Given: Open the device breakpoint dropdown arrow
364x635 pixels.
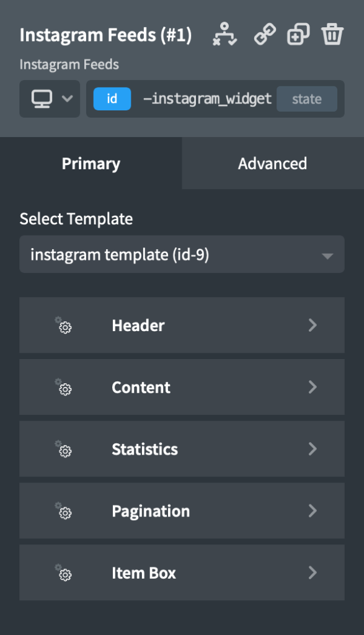Looking at the screenshot, I should tap(67, 99).
